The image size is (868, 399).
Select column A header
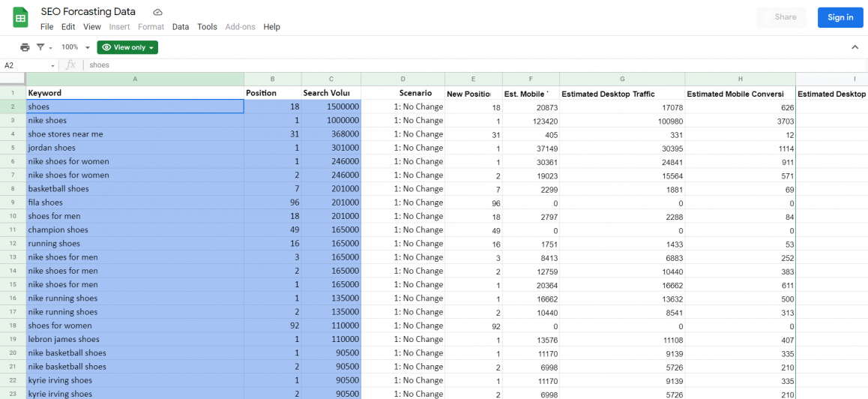click(x=135, y=79)
